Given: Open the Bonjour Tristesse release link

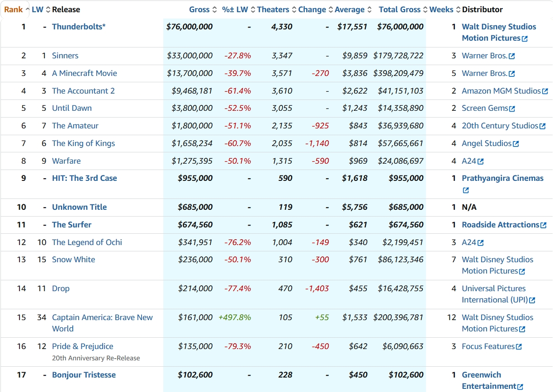Looking at the screenshot, I should coord(84,375).
